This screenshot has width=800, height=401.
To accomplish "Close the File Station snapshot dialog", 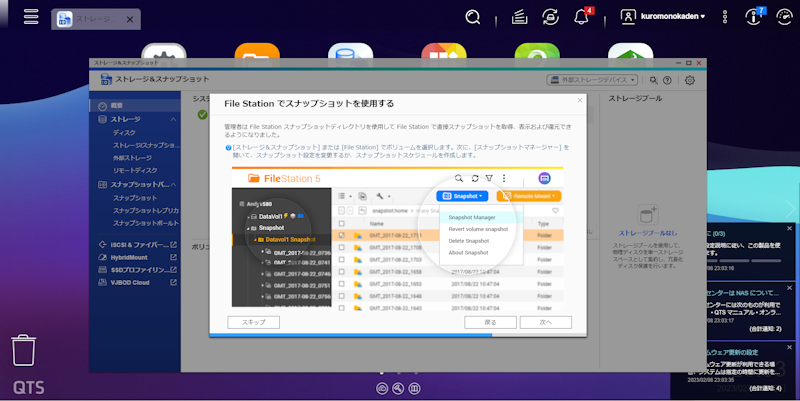I will pyautogui.click(x=580, y=100).
